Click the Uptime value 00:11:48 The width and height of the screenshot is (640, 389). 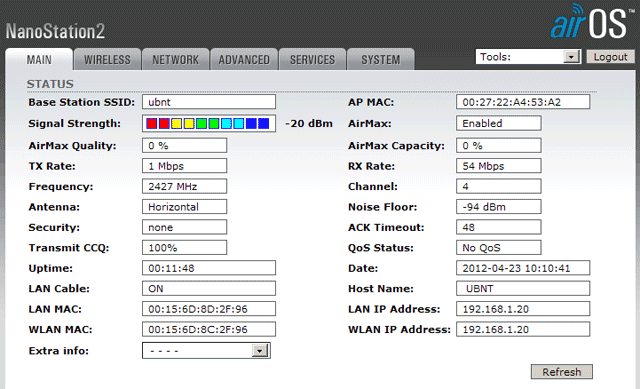[209, 268]
